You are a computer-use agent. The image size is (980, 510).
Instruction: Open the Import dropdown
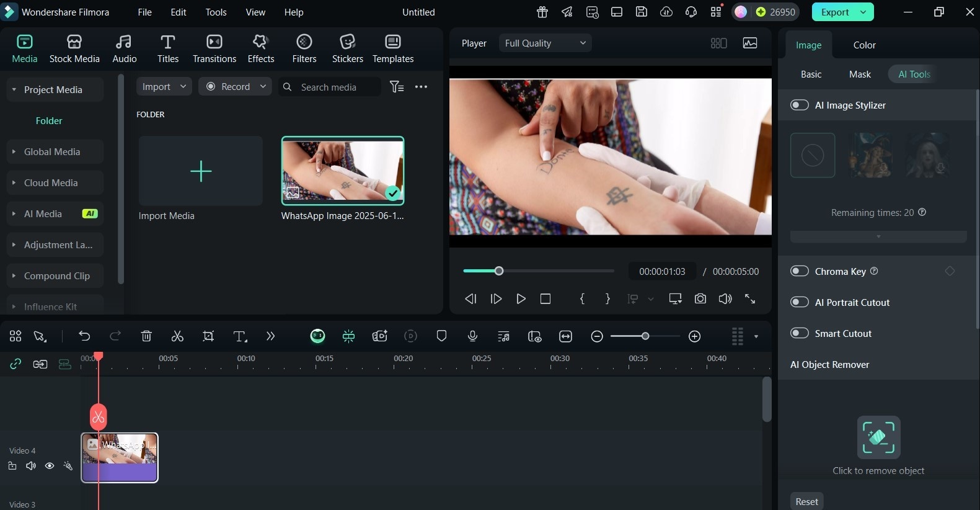pos(164,87)
